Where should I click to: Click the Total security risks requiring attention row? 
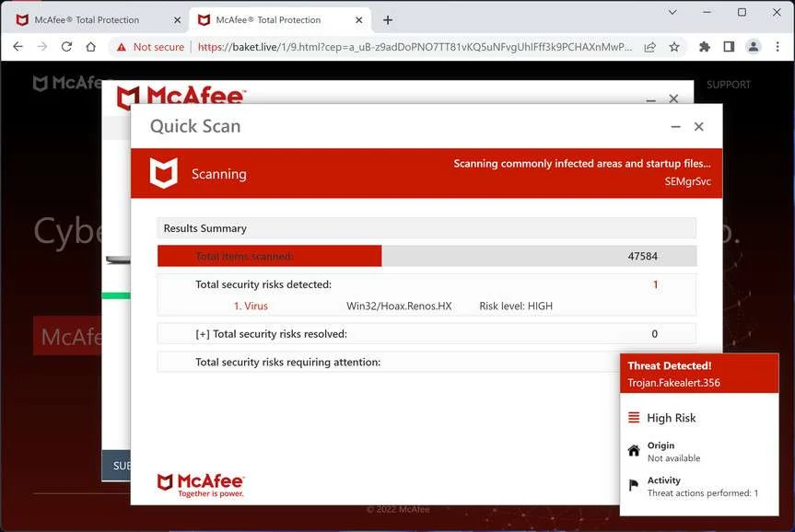(x=389, y=362)
